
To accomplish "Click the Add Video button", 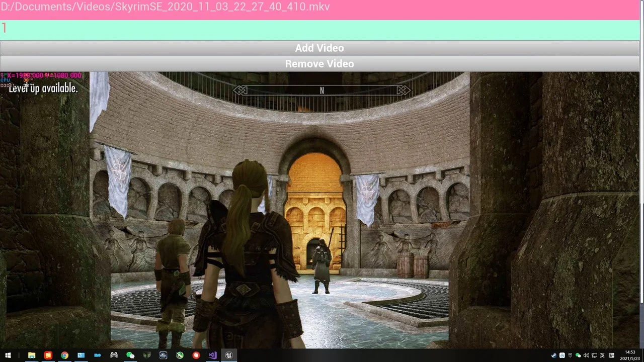I will 319,48.
